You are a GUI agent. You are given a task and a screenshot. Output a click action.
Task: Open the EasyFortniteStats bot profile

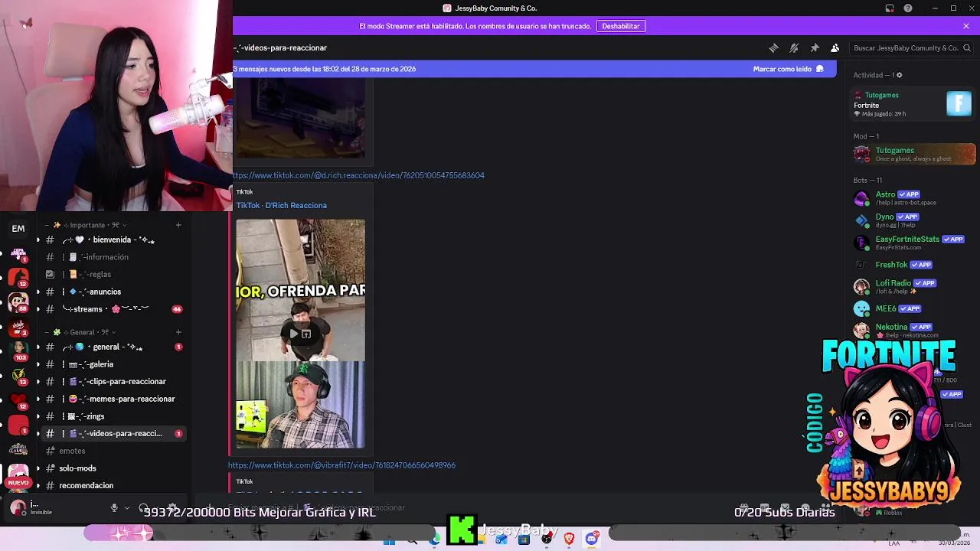point(911,243)
